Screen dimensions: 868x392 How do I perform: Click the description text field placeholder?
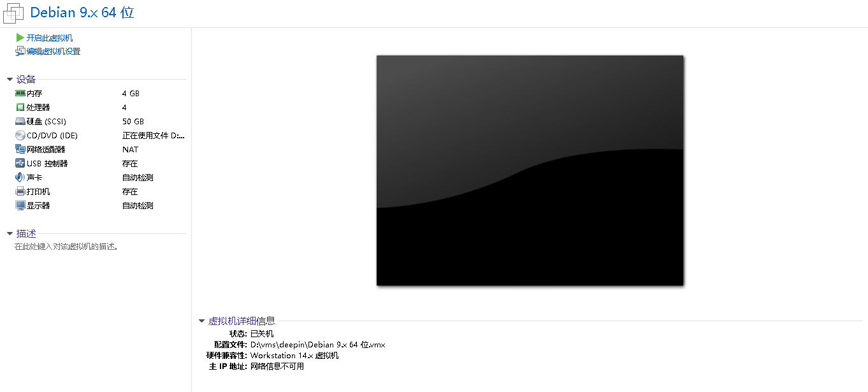(66, 247)
